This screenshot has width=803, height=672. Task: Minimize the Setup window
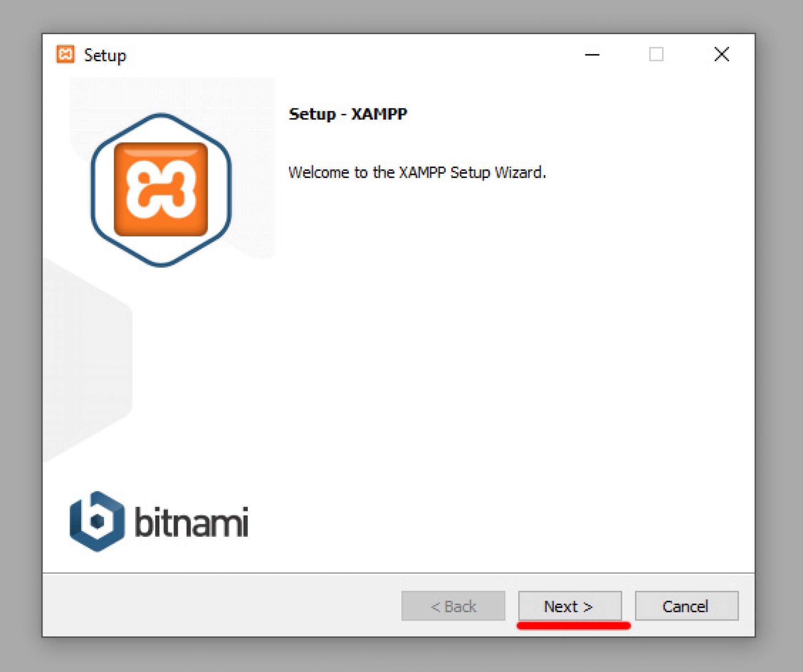tap(592, 54)
